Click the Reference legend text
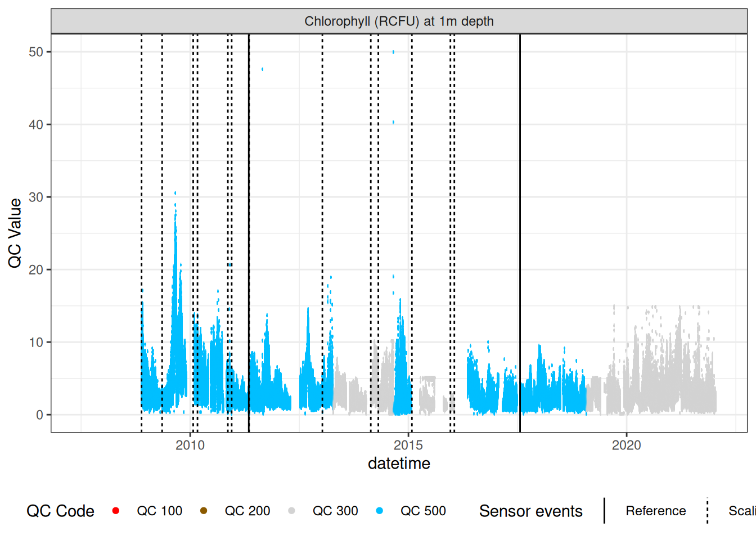 tap(655, 511)
